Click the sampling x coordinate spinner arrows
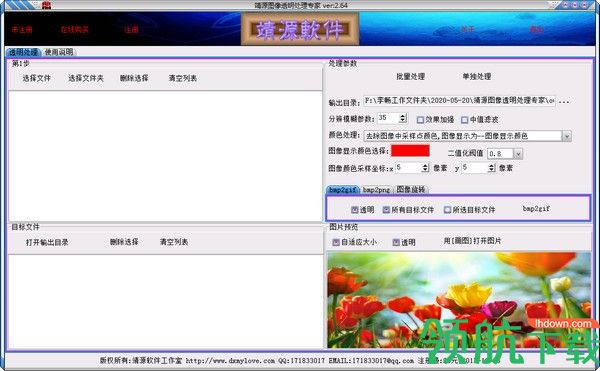 [425, 168]
